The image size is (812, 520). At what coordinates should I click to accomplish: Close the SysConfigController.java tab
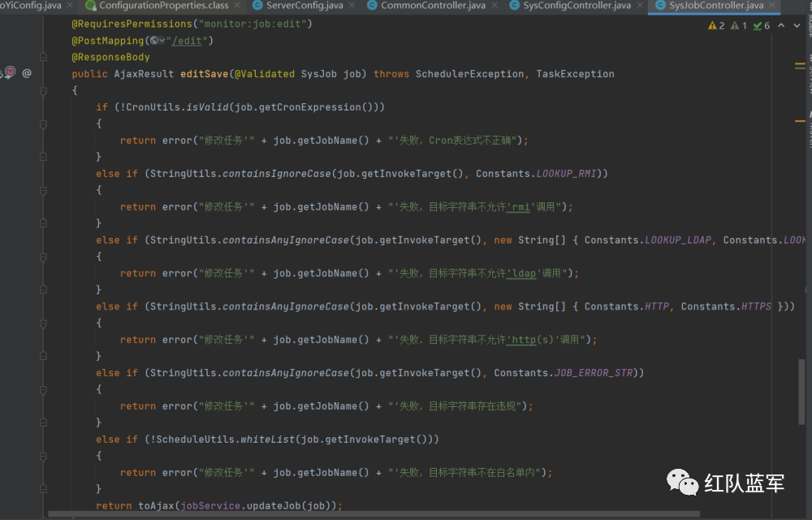(640, 6)
